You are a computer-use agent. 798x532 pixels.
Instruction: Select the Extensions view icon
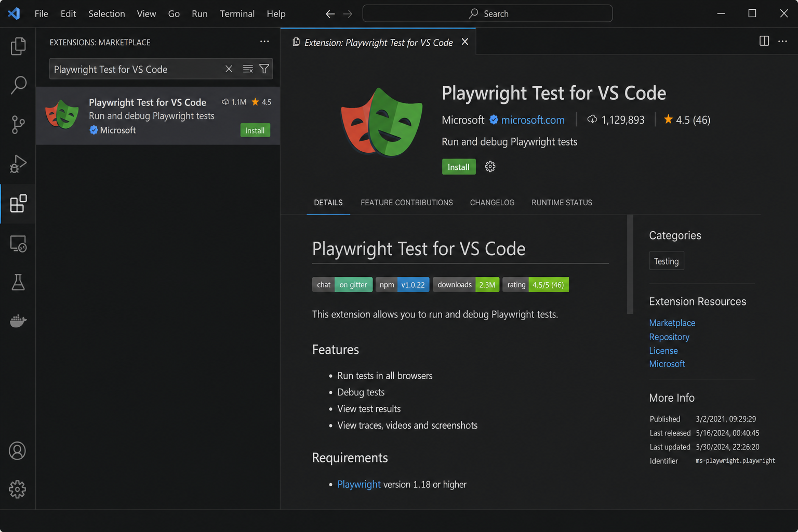coord(18,204)
